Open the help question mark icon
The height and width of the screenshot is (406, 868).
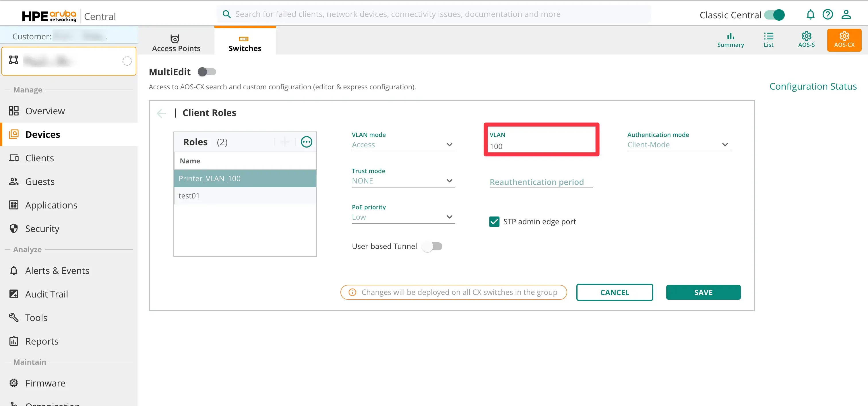(x=828, y=14)
